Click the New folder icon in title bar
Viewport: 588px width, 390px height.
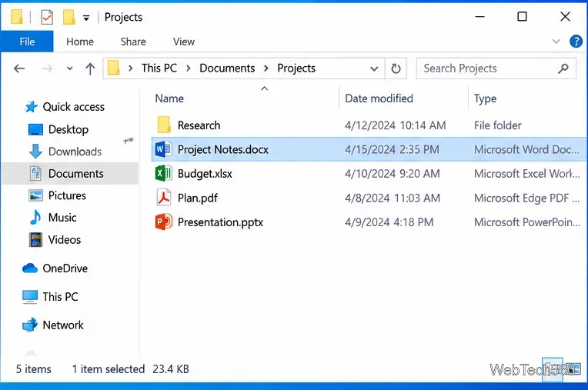point(68,17)
